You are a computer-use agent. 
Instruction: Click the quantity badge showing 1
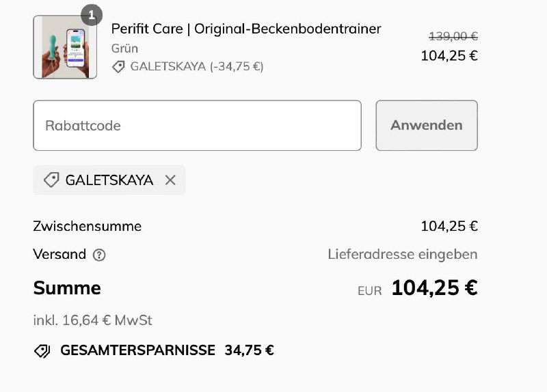click(x=91, y=14)
